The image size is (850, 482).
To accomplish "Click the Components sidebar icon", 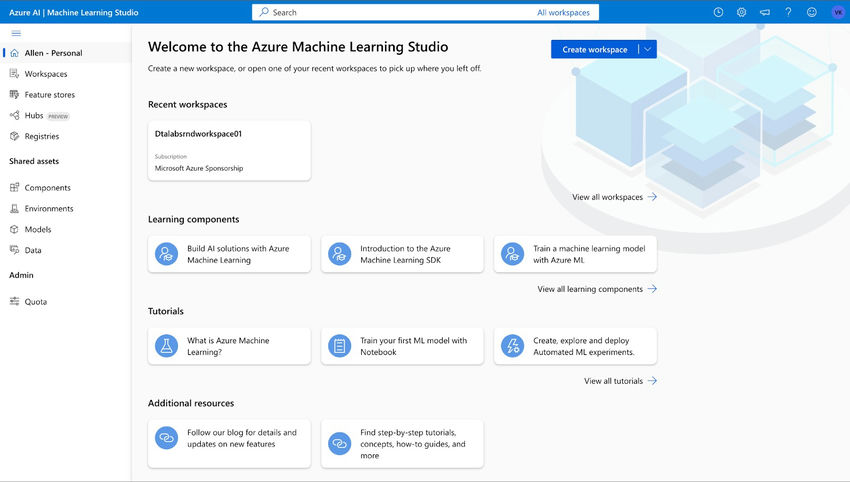I will (x=15, y=188).
